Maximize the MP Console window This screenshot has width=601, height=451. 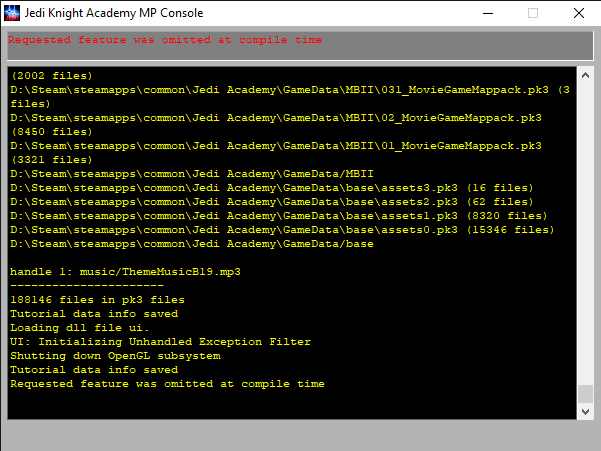532,13
